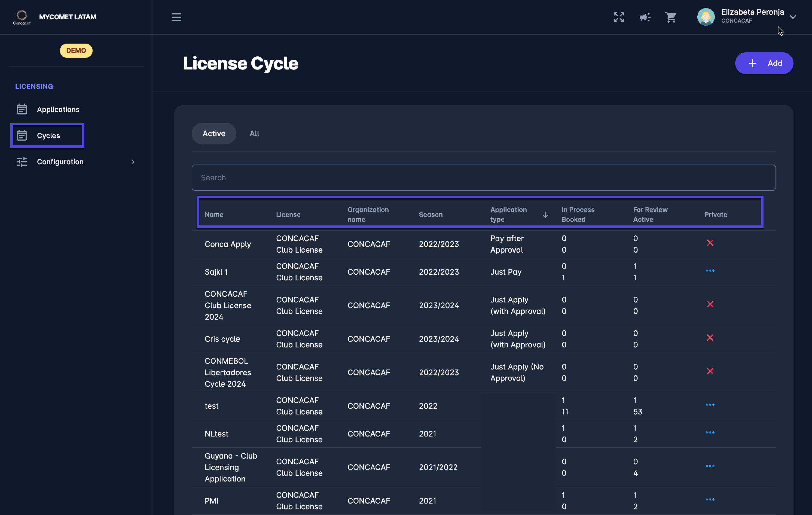Select the Active tab
The image size is (812, 515).
(214, 134)
